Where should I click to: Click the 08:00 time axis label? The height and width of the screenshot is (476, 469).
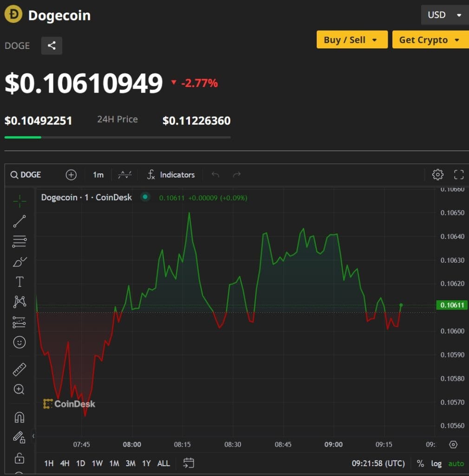pyautogui.click(x=132, y=444)
